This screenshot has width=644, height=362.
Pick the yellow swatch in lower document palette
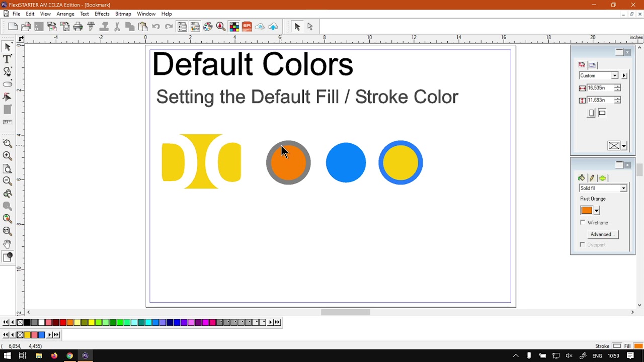tap(27, 335)
